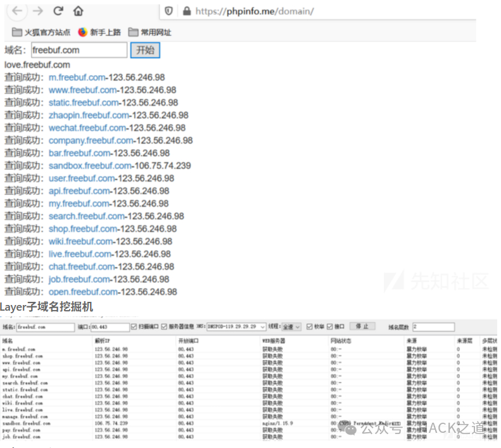
Task: Open the company.freebuf.com link
Action: click(91, 140)
